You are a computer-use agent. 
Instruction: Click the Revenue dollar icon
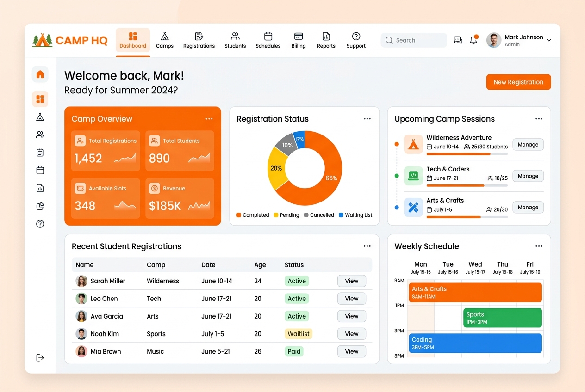click(x=155, y=188)
